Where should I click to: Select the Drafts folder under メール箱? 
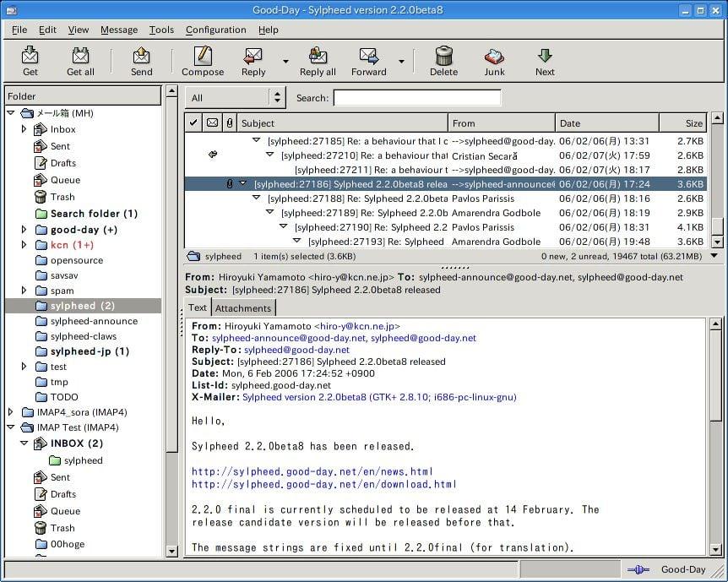[62, 163]
